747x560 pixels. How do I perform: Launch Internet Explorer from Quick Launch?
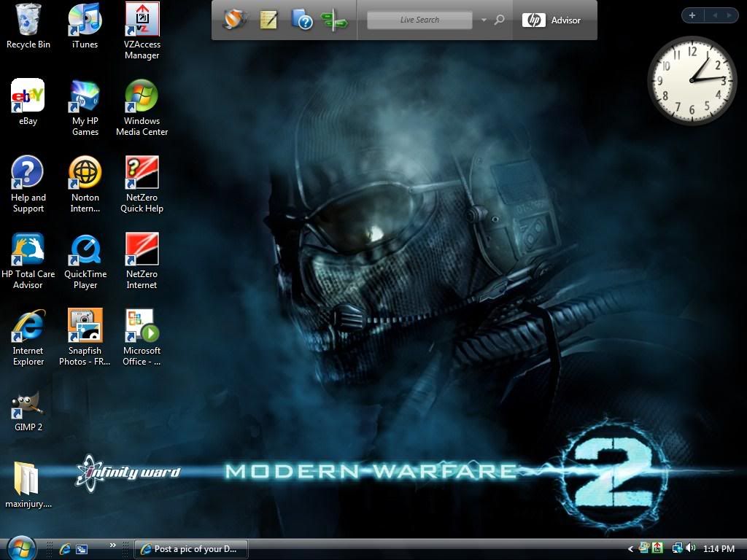65,549
